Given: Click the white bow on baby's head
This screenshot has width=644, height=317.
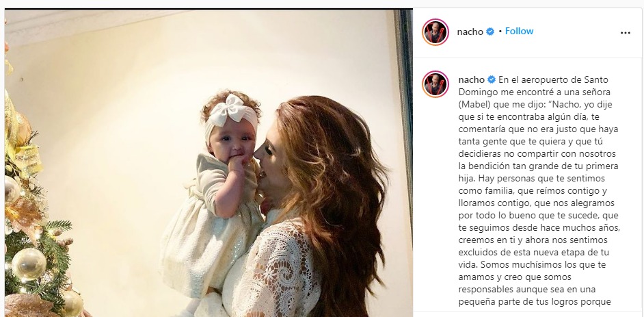Looking at the screenshot, I should 232,111.
